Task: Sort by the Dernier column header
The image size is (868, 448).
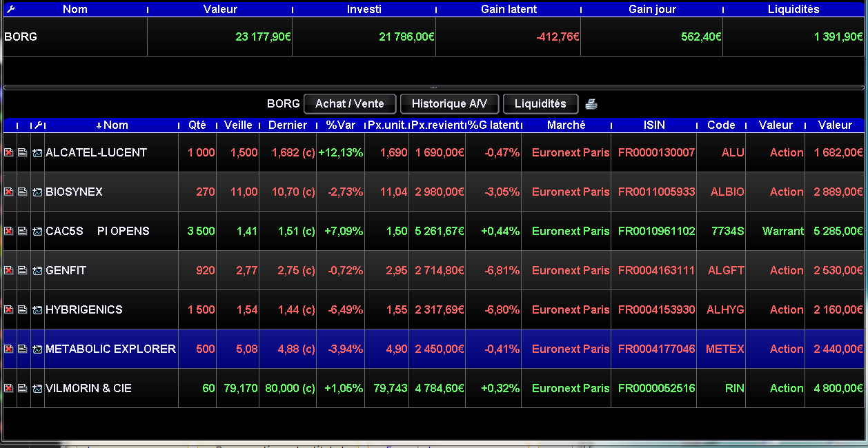Action: tap(288, 125)
